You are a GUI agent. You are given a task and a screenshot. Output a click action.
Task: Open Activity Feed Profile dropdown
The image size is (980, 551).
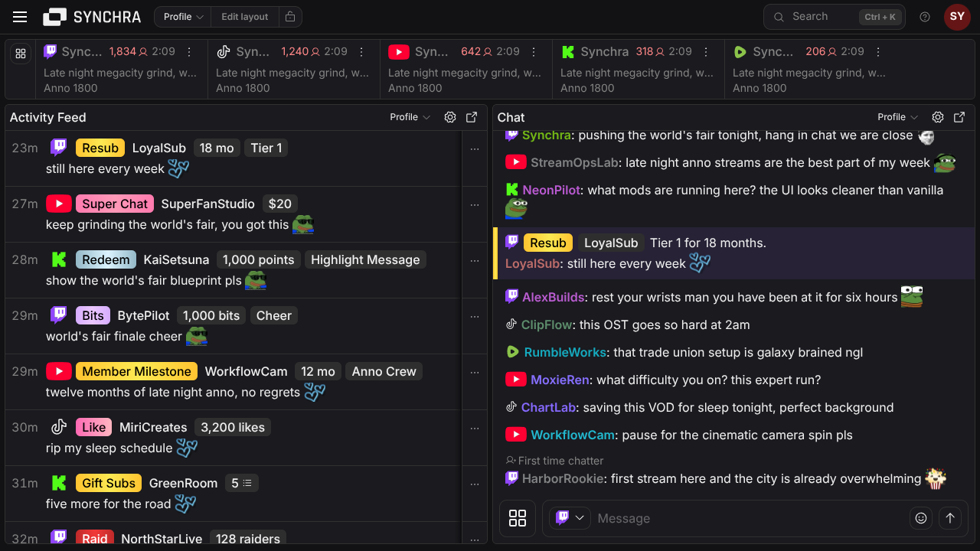click(x=410, y=117)
